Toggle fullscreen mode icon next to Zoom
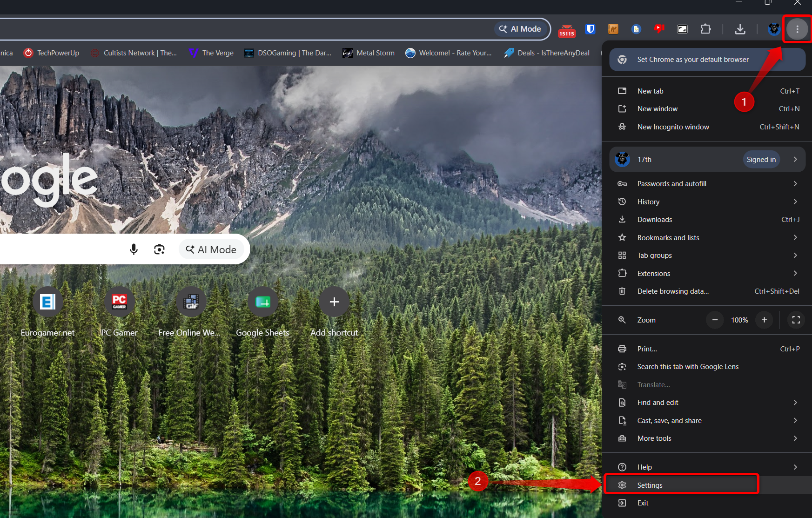Image resolution: width=812 pixels, height=518 pixels. pos(796,320)
